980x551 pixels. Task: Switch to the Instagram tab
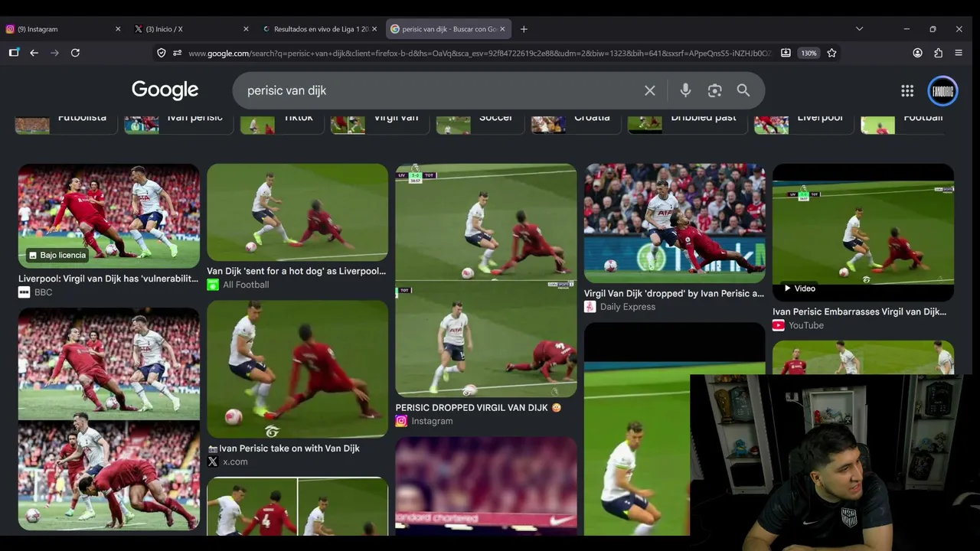(x=64, y=29)
